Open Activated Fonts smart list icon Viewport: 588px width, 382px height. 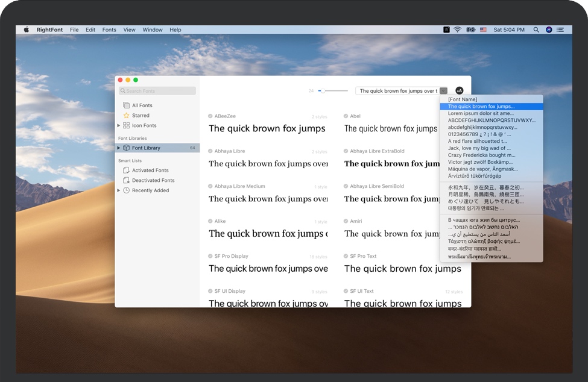pyautogui.click(x=126, y=171)
